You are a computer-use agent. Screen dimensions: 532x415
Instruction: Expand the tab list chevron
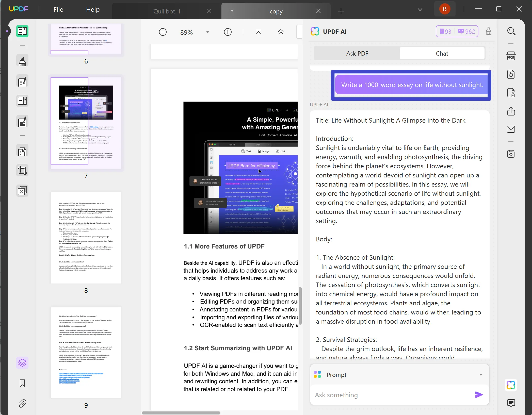[420, 9]
